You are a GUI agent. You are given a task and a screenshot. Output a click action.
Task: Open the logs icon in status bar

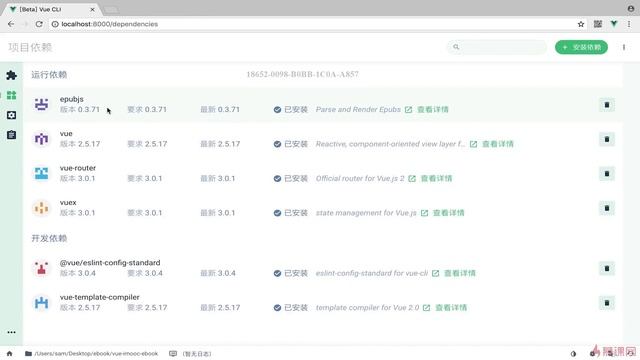click(173, 353)
